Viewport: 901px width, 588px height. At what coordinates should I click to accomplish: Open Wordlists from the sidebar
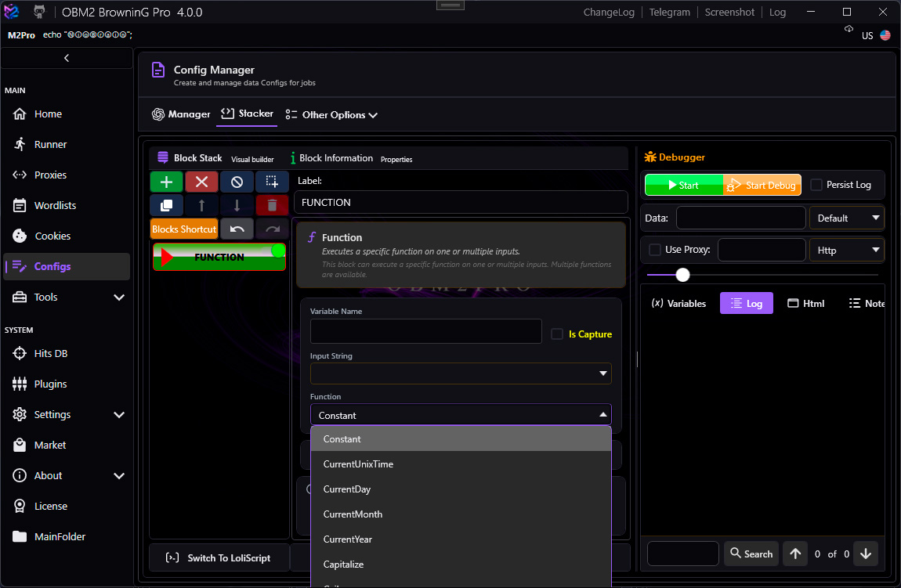point(67,205)
